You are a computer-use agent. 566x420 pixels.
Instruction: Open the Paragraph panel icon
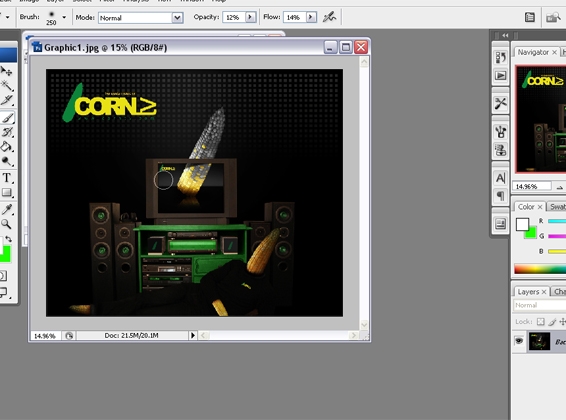[x=501, y=196]
